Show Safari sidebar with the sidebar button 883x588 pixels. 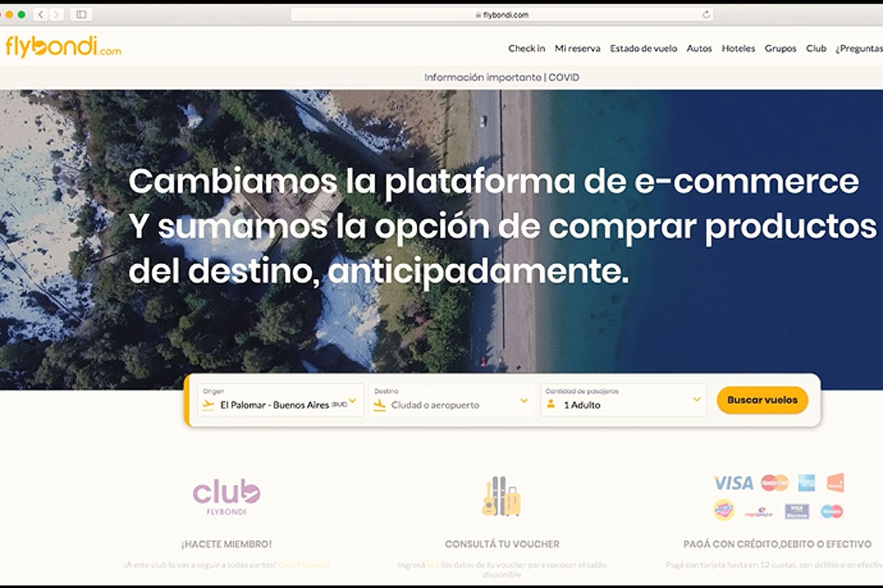[x=81, y=15]
